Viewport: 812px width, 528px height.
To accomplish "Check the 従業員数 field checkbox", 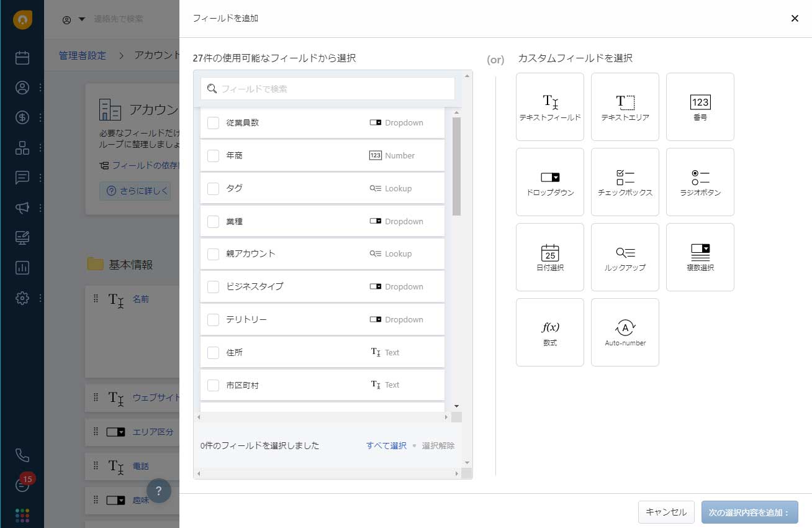I will click(x=213, y=123).
